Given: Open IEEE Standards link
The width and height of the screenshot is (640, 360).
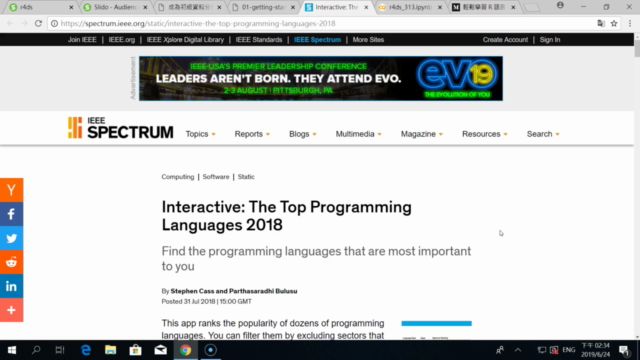Looking at the screenshot, I should (259, 40).
